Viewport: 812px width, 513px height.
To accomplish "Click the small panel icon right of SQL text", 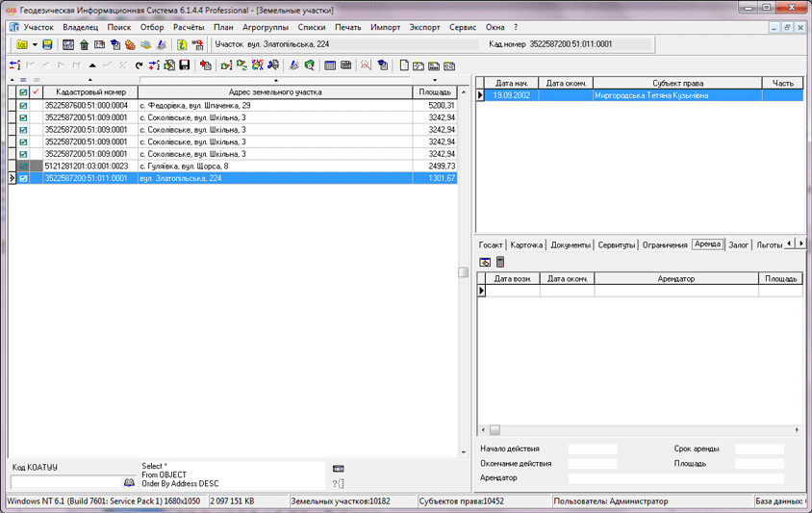I will point(338,469).
